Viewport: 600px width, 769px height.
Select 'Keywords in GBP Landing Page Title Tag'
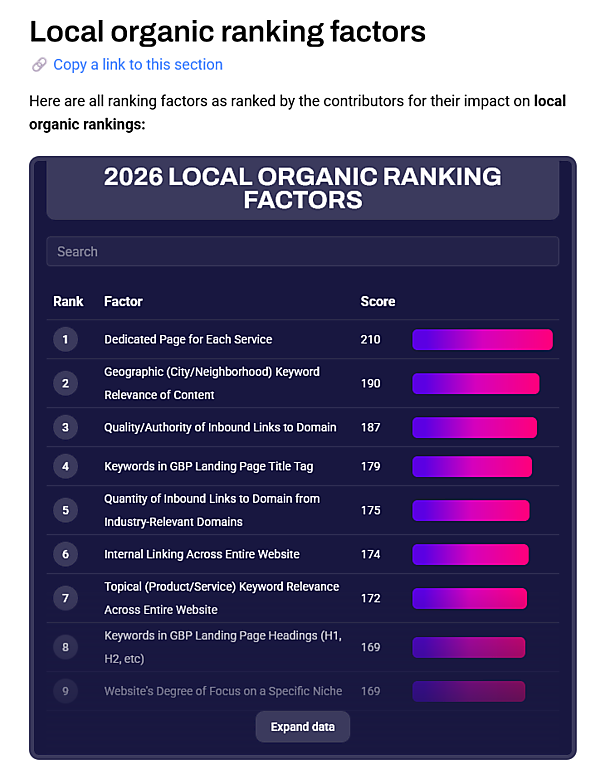208,466
